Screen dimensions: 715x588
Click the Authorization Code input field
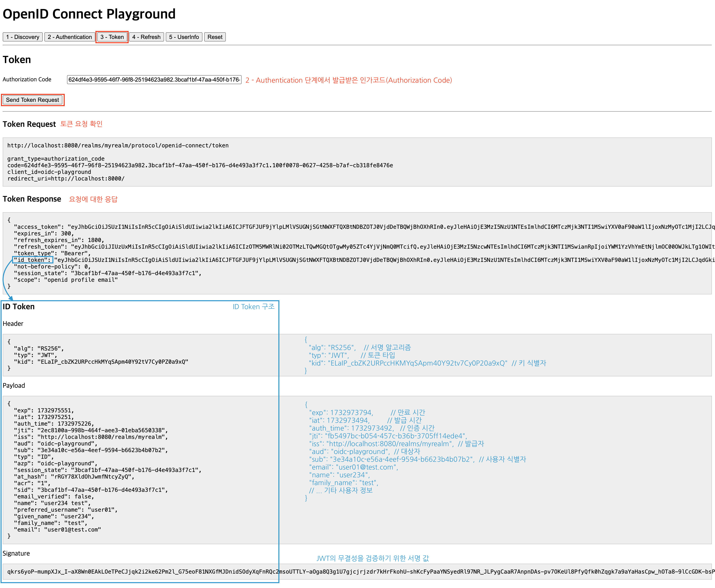(154, 80)
